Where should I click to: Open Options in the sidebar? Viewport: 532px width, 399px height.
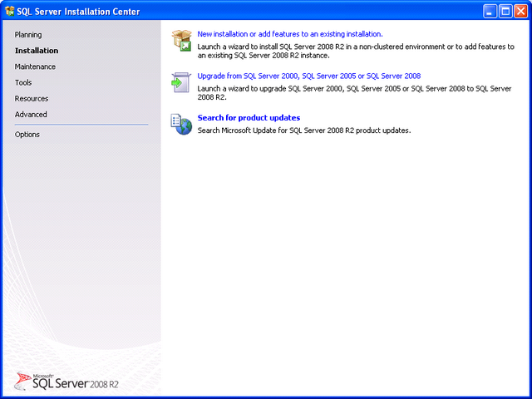point(27,135)
